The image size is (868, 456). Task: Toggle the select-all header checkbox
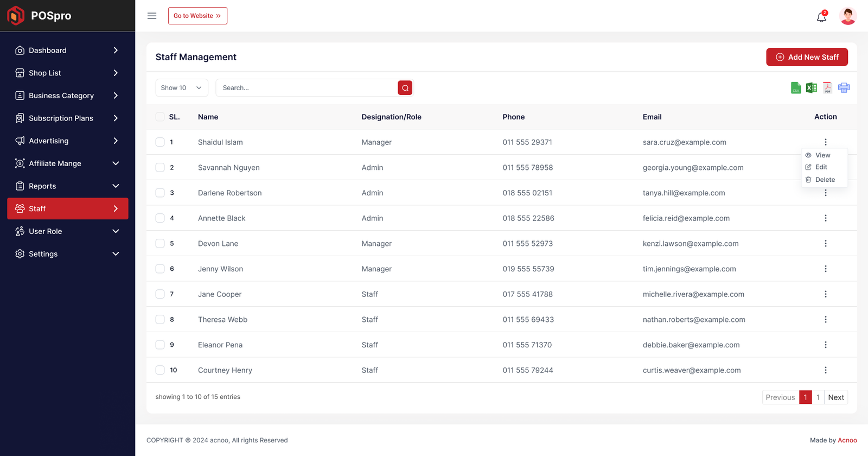tap(160, 117)
